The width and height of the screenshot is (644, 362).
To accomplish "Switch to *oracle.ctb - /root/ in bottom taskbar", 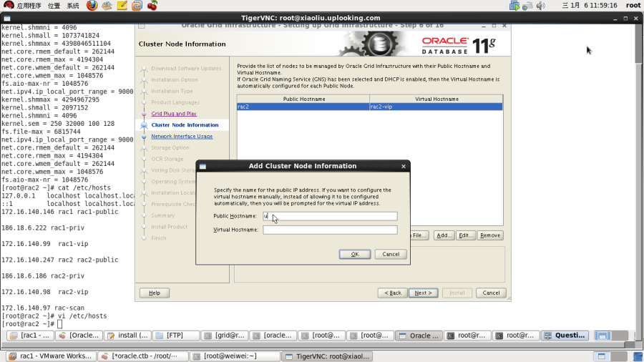I will pos(143,356).
